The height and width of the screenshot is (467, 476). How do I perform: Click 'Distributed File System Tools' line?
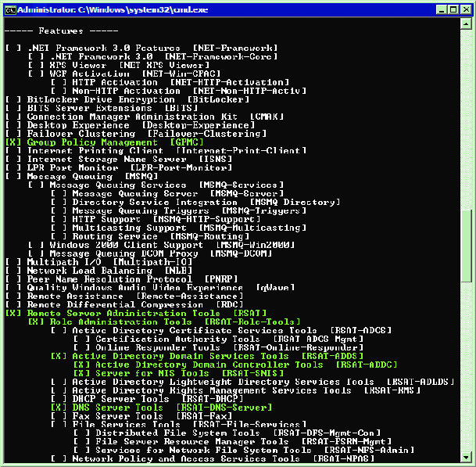click(x=227, y=433)
